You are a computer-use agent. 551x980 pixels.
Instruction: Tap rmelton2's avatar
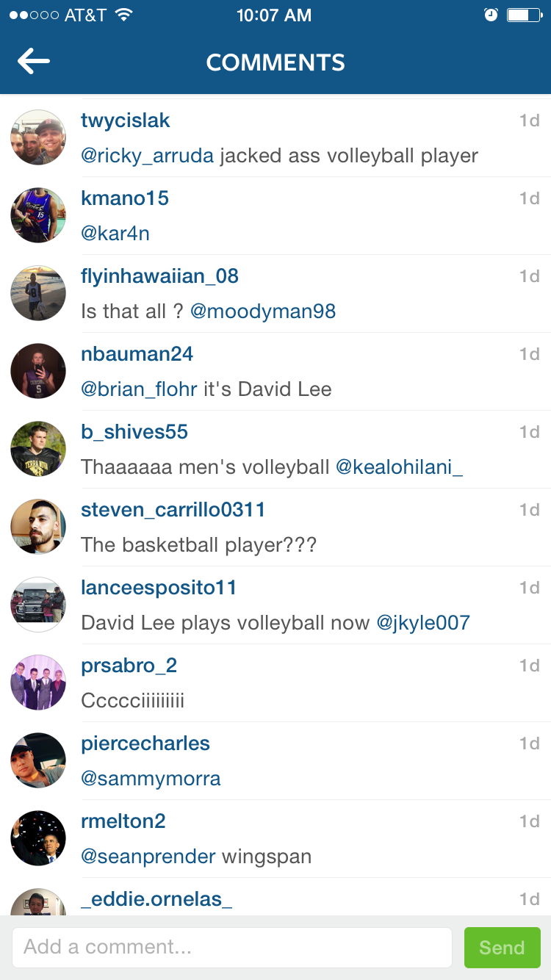[x=38, y=838]
